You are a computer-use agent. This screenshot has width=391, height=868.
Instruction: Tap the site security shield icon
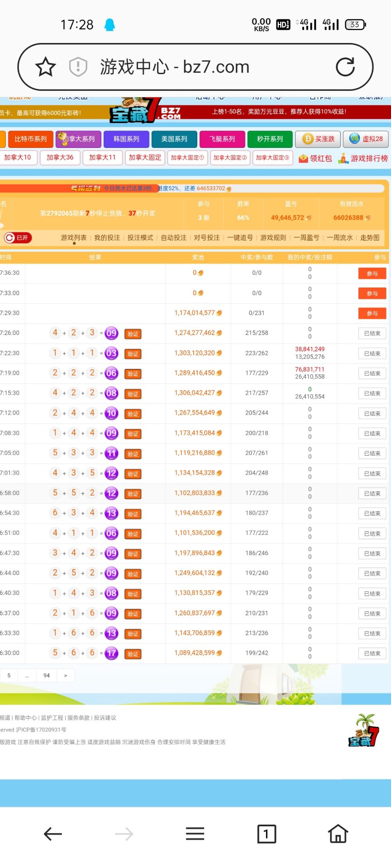tap(78, 67)
